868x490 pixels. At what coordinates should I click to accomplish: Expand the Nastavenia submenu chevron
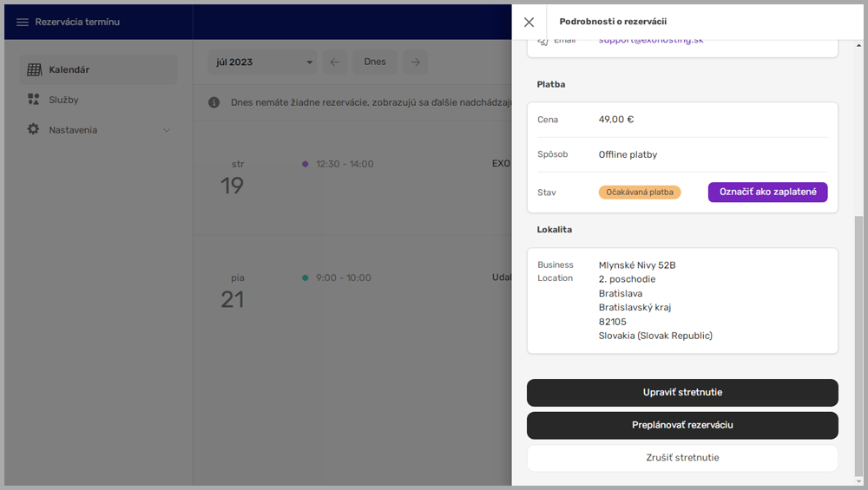(167, 130)
